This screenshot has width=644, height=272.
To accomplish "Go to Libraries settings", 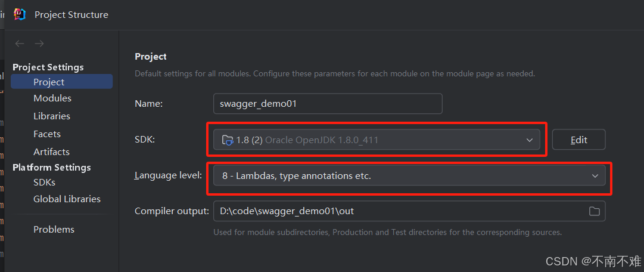I will click(x=52, y=116).
